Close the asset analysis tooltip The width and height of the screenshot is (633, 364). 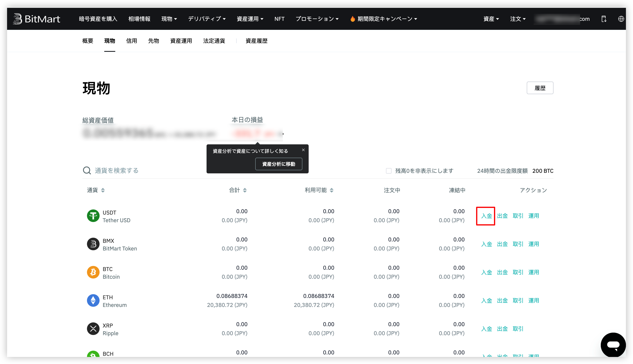pyautogui.click(x=303, y=150)
